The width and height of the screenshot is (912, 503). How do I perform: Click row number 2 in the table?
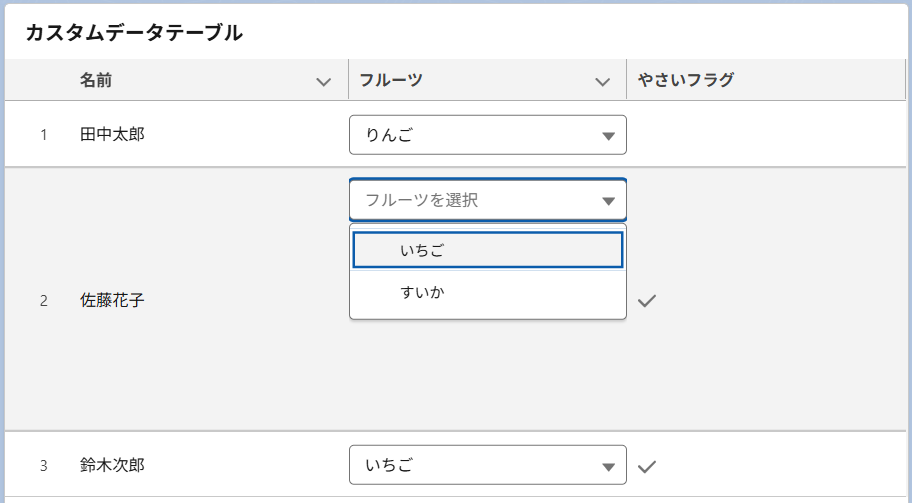pyautogui.click(x=44, y=300)
